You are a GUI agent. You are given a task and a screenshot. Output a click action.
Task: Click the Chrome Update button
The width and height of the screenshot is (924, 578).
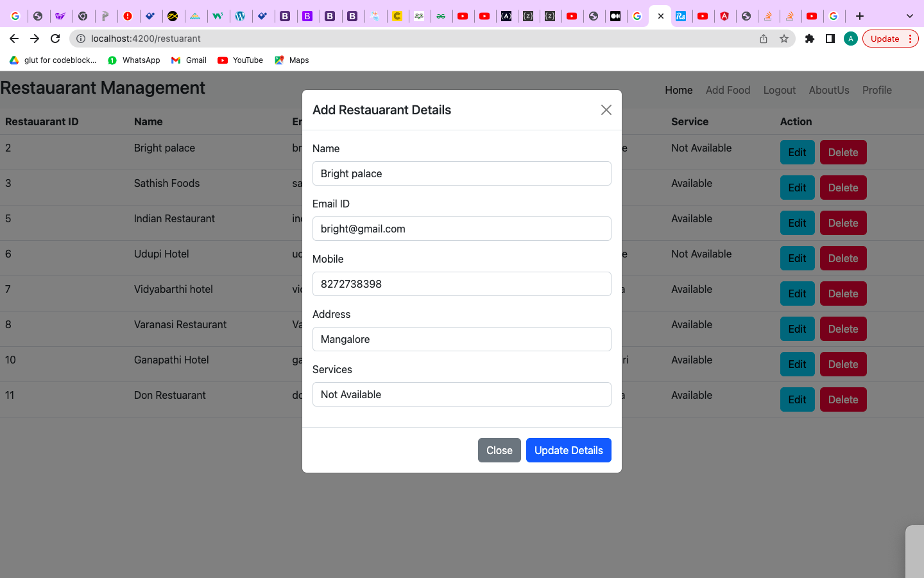pos(891,39)
